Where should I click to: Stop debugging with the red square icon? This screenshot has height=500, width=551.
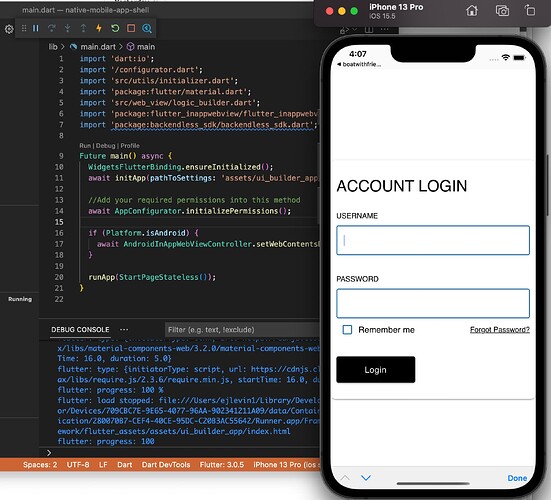pos(131,28)
